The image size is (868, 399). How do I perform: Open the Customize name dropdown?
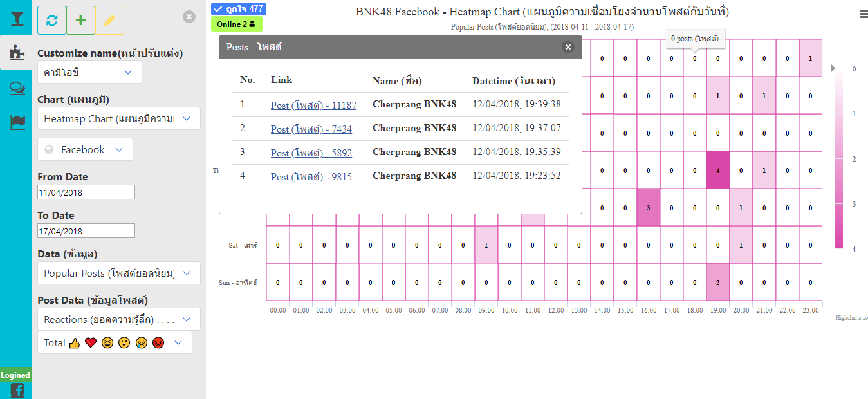click(x=89, y=73)
